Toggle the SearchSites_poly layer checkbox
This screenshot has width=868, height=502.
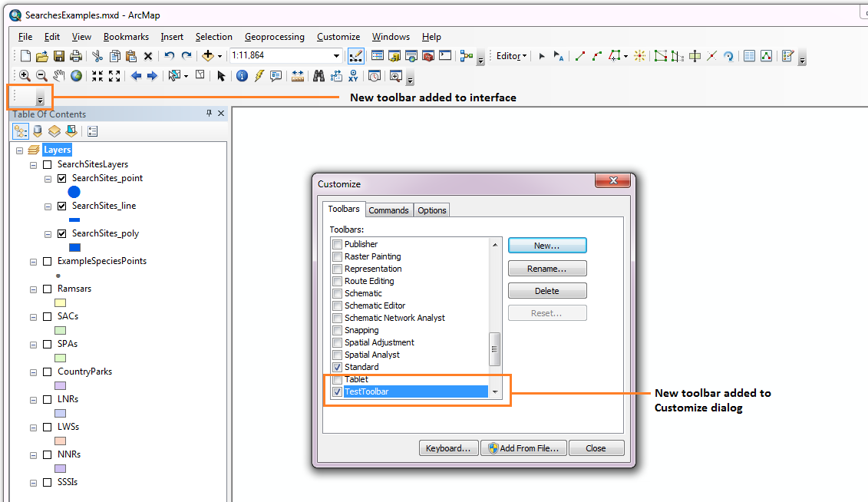coord(62,233)
